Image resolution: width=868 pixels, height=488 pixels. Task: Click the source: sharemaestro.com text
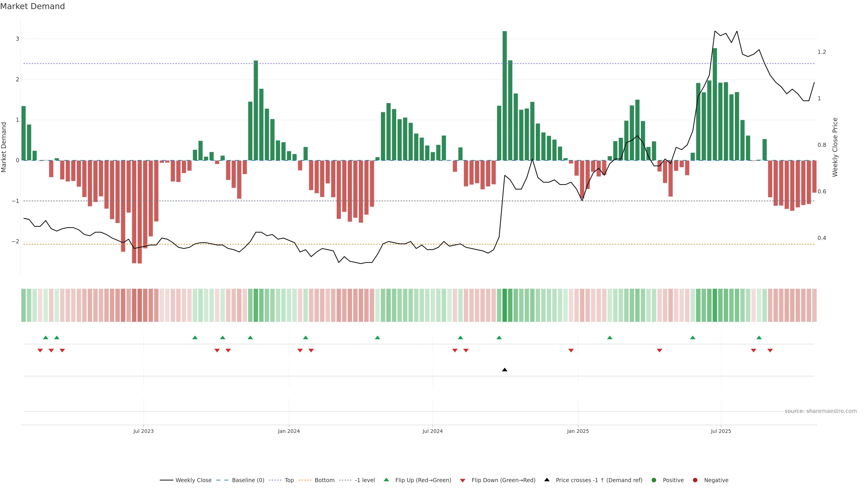[821, 411]
